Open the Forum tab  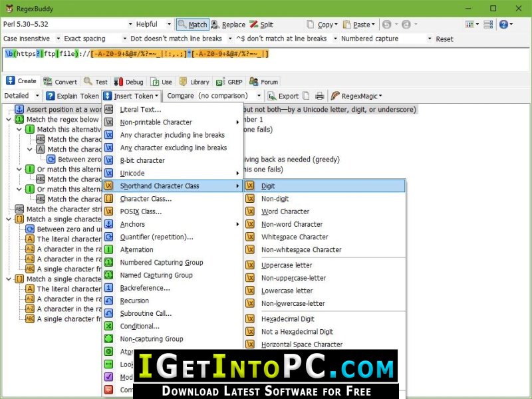(x=263, y=82)
